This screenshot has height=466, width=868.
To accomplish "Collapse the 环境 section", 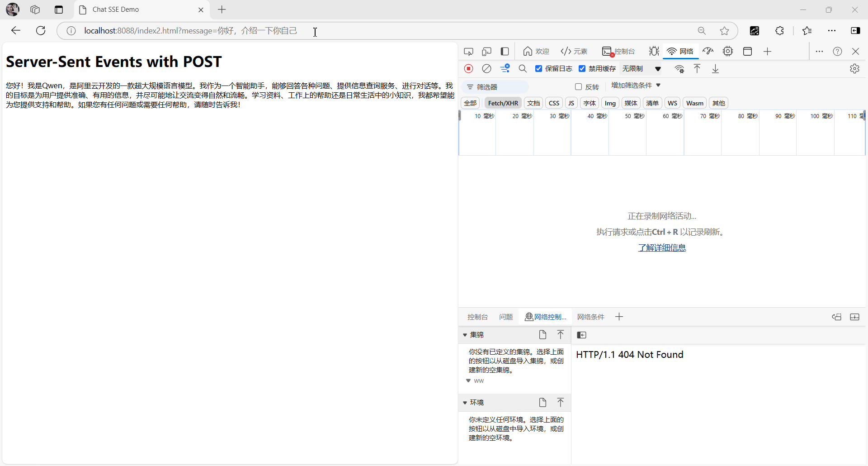I will click(x=465, y=403).
